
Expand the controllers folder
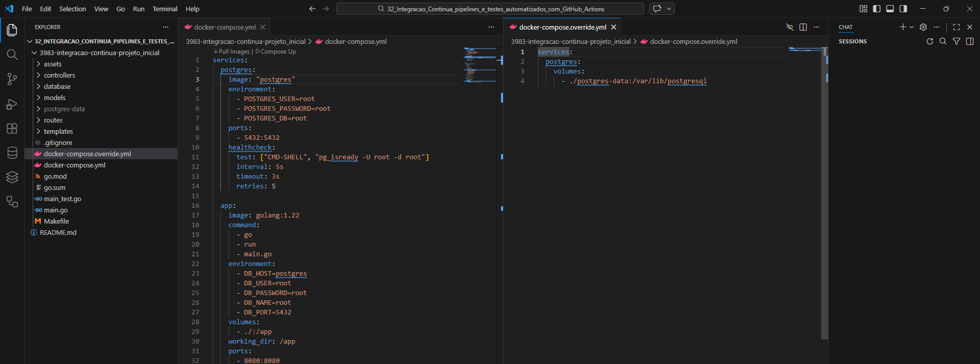click(59, 75)
